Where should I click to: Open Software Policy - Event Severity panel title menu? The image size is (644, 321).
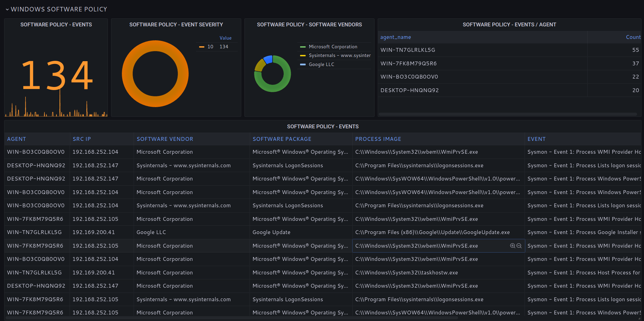176,25
